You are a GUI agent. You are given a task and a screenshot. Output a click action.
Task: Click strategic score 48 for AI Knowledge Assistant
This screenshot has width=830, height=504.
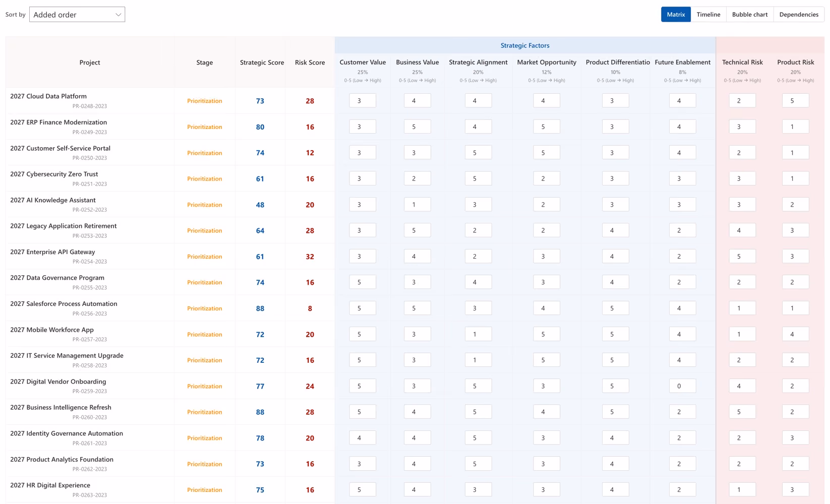pos(260,205)
